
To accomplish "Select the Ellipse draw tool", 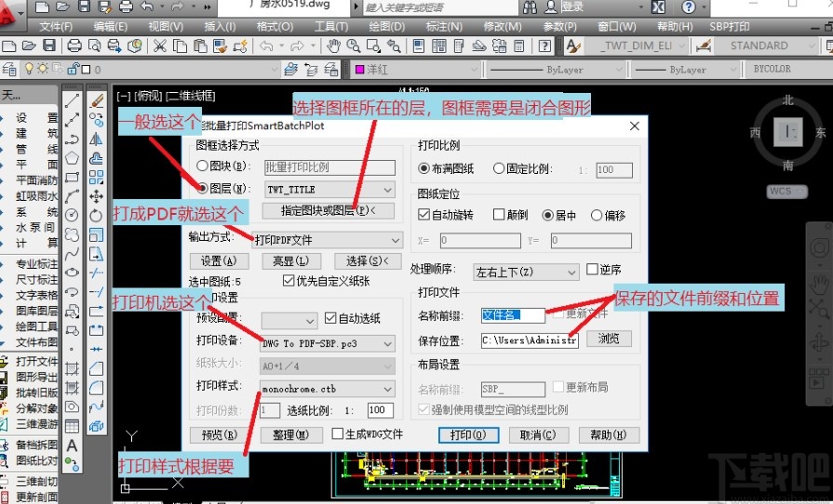I will click(73, 272).
